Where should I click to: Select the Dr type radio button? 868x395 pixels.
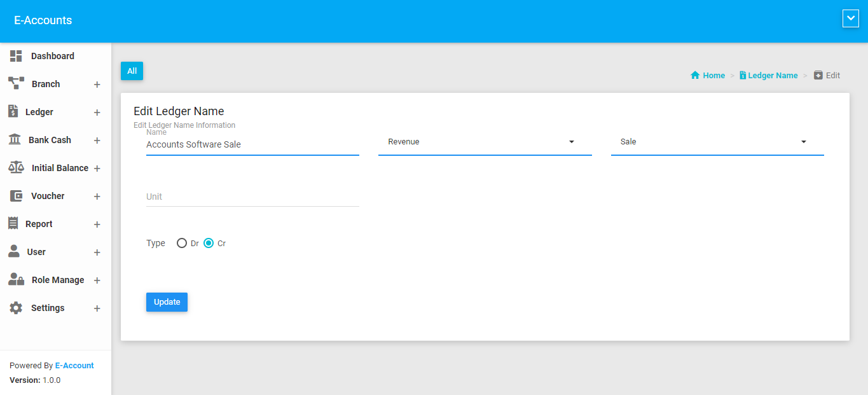pyautogui.click(x=182, y=243)
